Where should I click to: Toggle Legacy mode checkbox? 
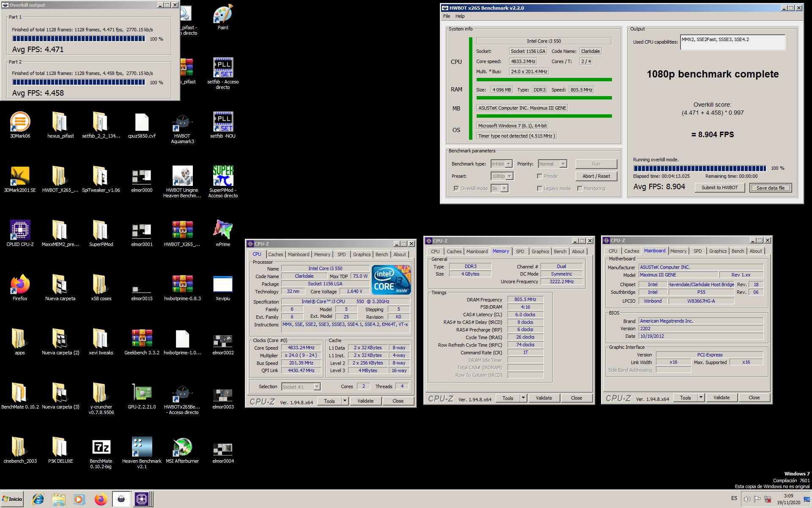(540, 188)
